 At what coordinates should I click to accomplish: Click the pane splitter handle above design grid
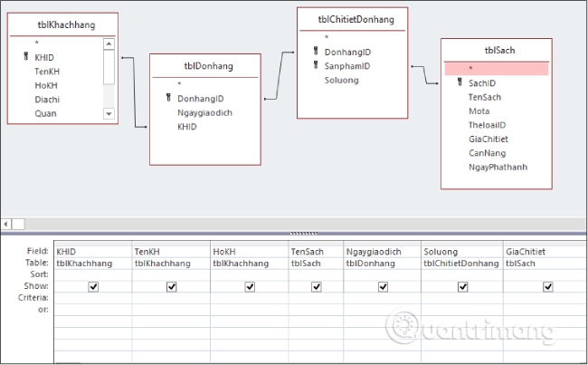click(x=304, y=233)
